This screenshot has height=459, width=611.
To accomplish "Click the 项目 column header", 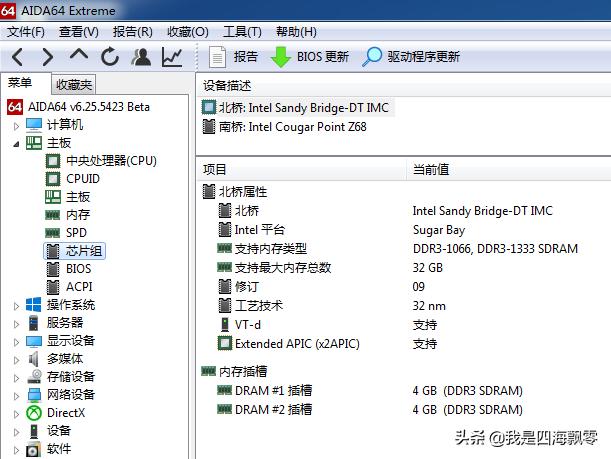I will coord(301,170).
